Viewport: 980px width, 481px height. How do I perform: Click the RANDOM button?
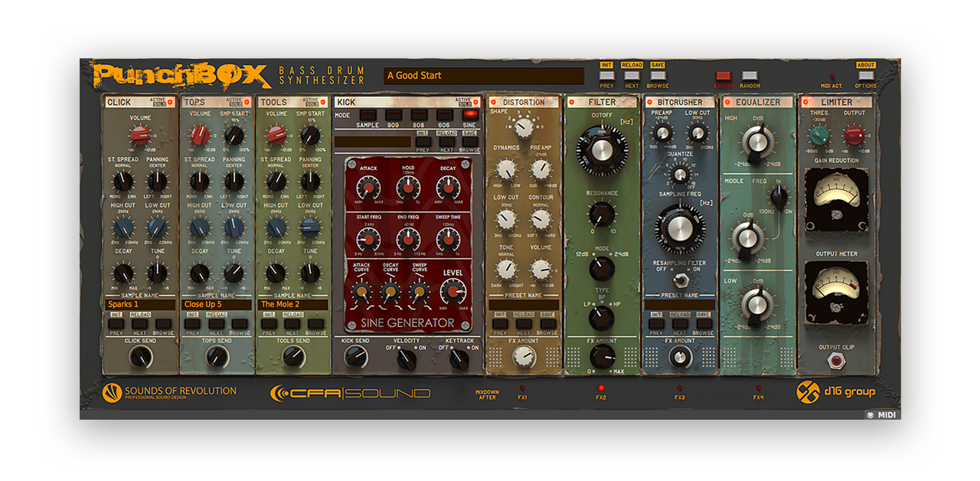tap(750, 76)
